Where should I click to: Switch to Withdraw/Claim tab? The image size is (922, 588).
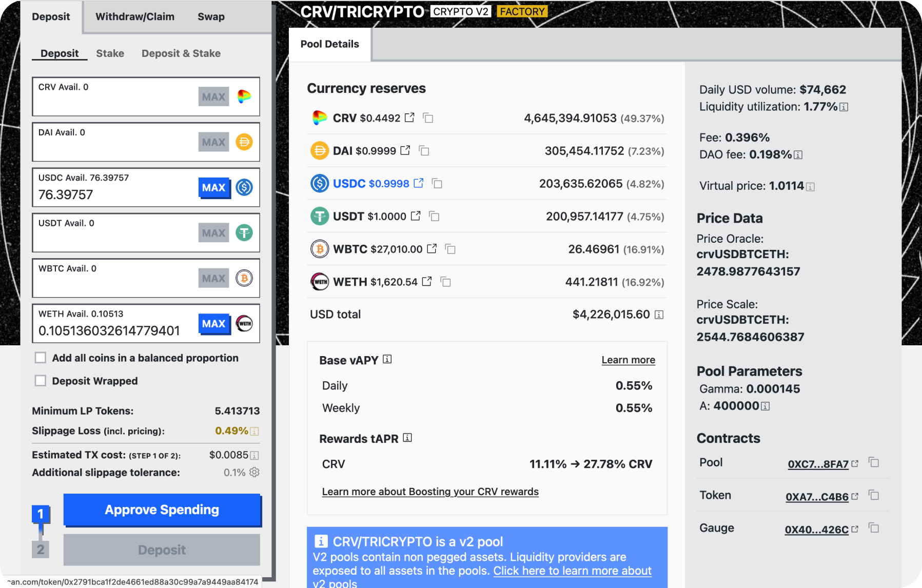coord(135,16)
